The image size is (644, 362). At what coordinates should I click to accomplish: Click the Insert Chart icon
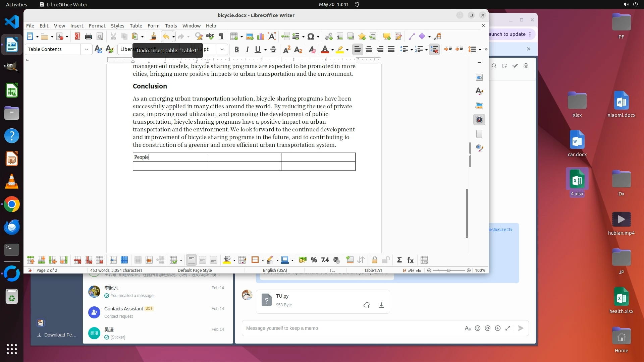pos(261,37)
